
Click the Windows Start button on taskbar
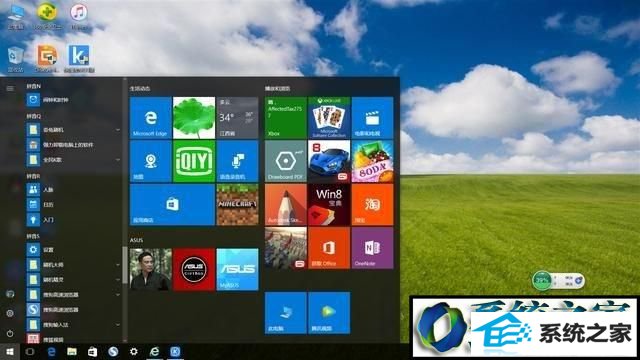(x=9, y=351)
